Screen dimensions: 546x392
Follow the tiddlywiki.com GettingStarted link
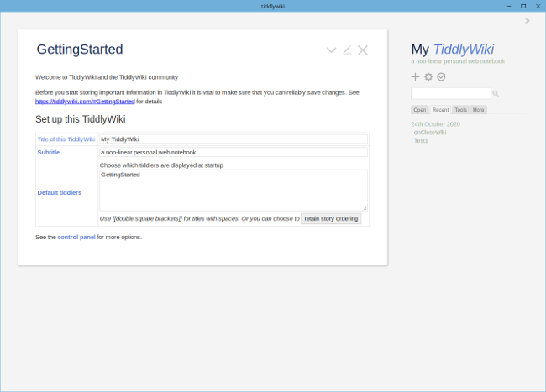[85, 102]
